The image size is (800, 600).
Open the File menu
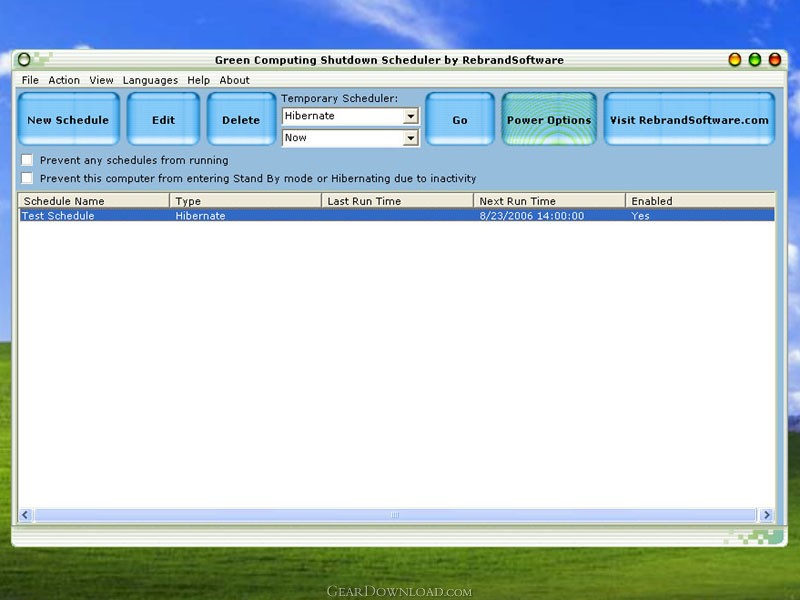click(30, 80)
